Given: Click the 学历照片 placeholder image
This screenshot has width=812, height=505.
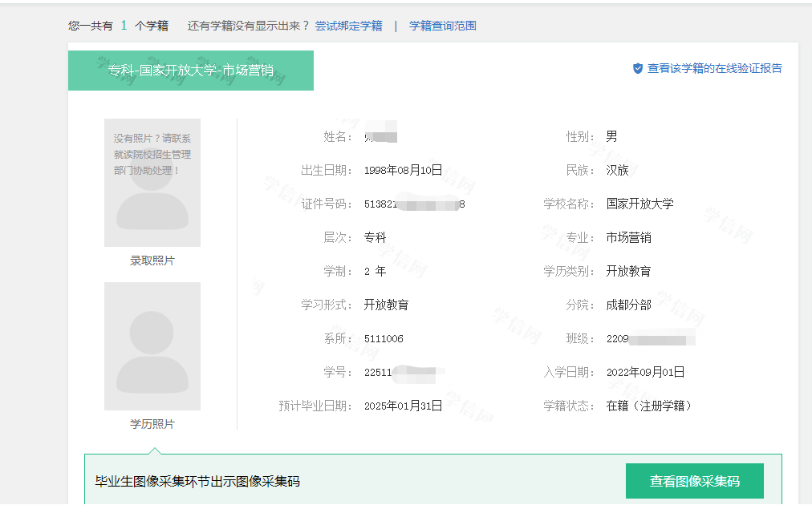Looking at the screenshot, I should pos(152,346).
